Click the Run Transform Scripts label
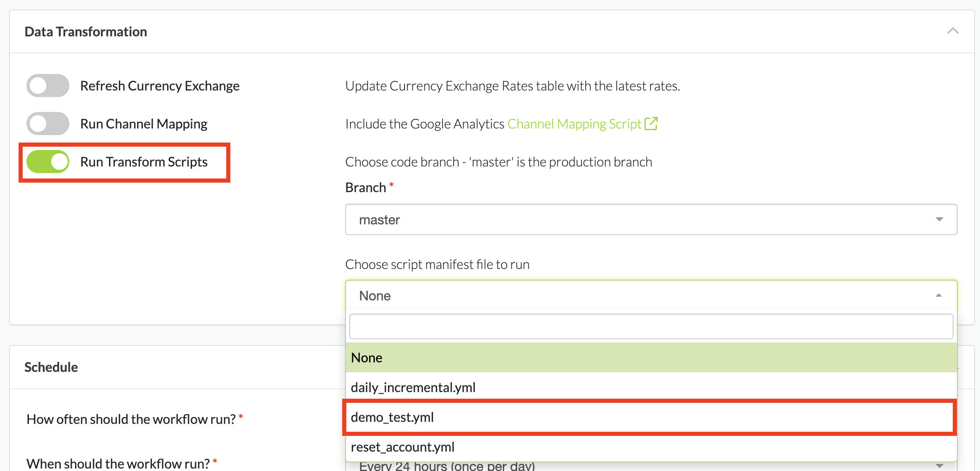 [x=144, y=162]
